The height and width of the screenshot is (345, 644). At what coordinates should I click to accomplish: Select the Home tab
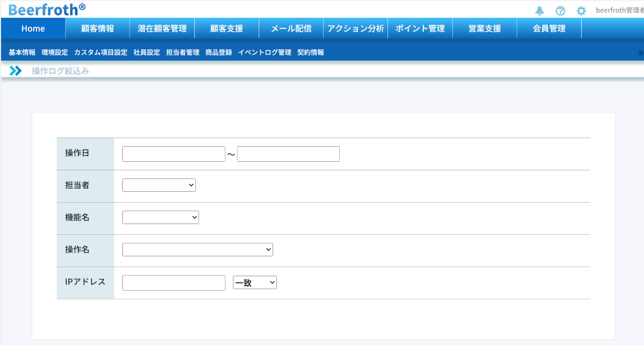point(33,28)
